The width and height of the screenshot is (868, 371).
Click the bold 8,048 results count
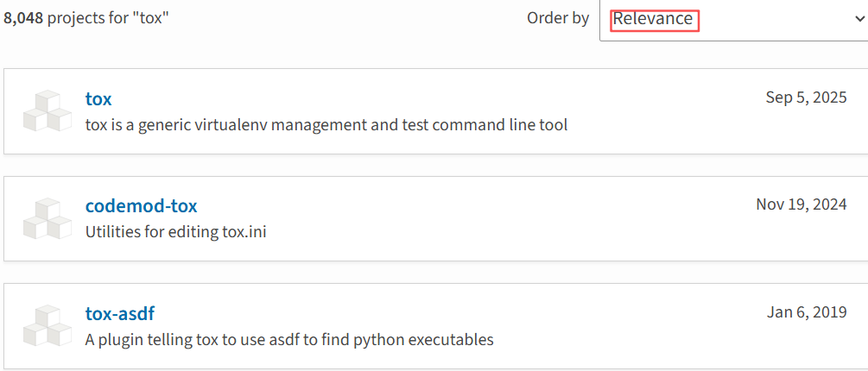click(23, 18)
